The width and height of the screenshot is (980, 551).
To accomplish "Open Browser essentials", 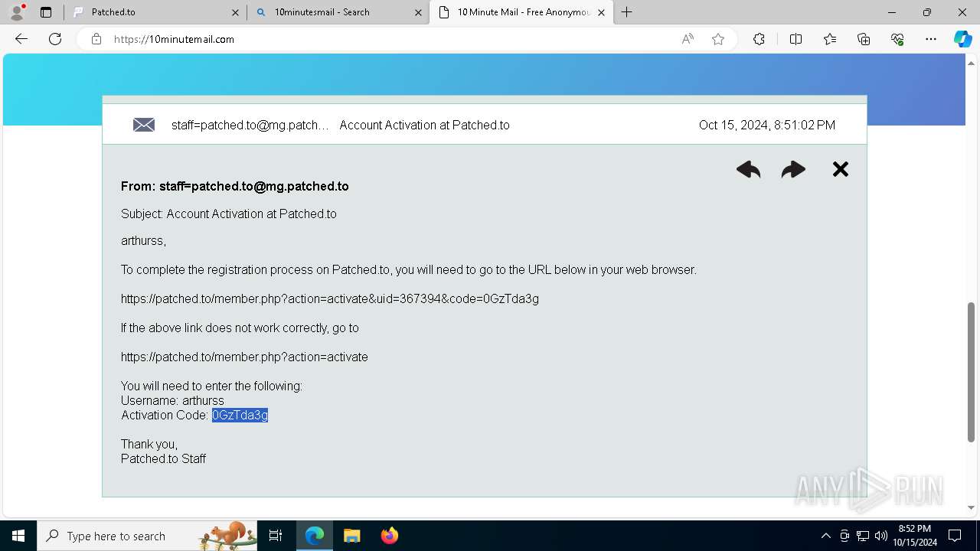I will point(897,39).
